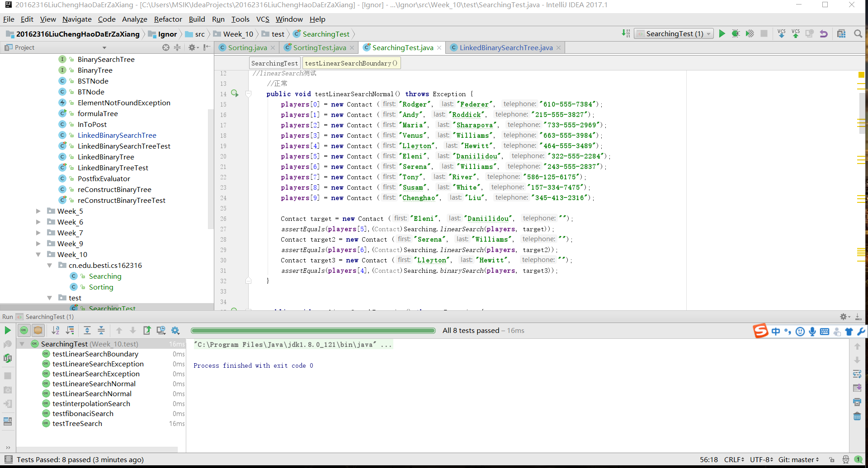Expand the Week_6 folder

tap(38, 222)
